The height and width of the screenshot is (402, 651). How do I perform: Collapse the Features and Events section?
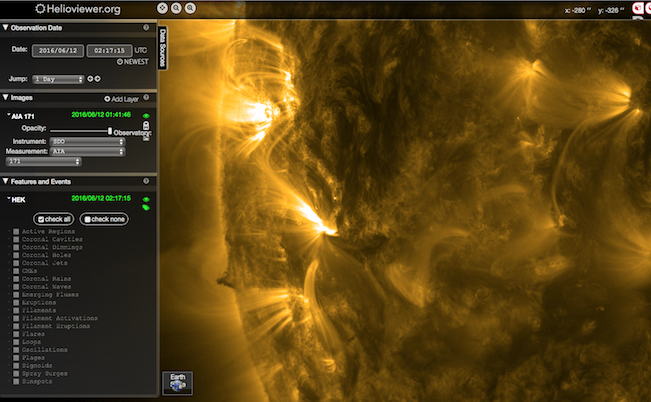(x=5, y=181)
